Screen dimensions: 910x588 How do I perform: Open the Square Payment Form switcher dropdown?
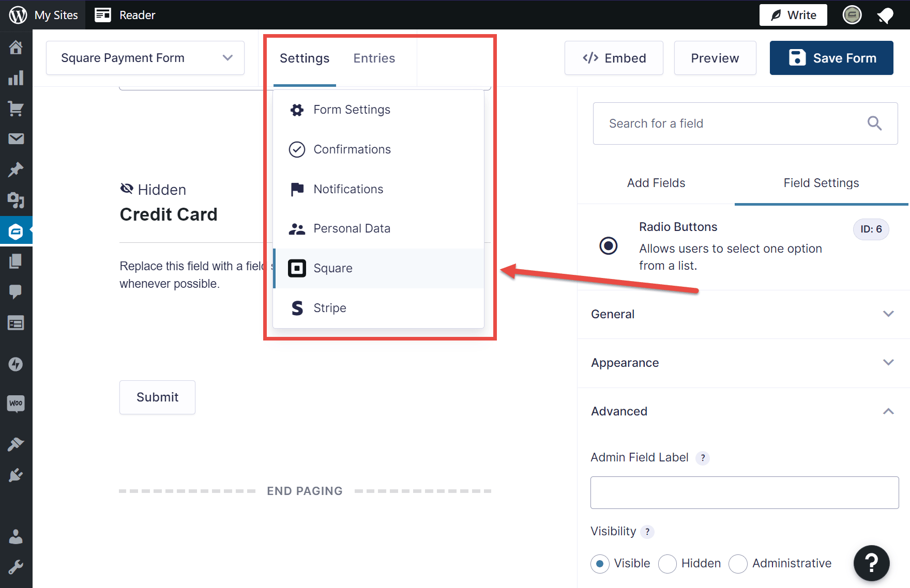[x=145, y=58]
